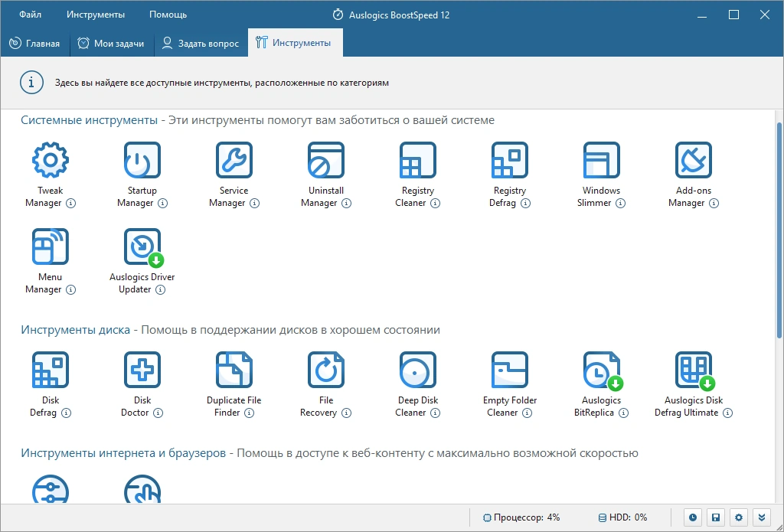784x532 pixels.
Task: Open the Tweak Manager tool
Action: [50, 160]
